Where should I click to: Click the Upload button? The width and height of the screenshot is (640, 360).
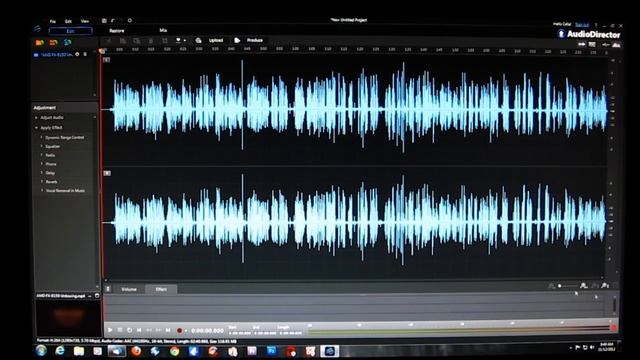[x=216, y=40]
